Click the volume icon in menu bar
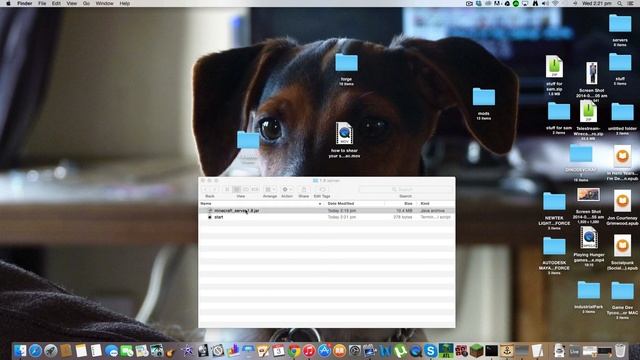Screen dimensions: 640x360 (545, 3)
